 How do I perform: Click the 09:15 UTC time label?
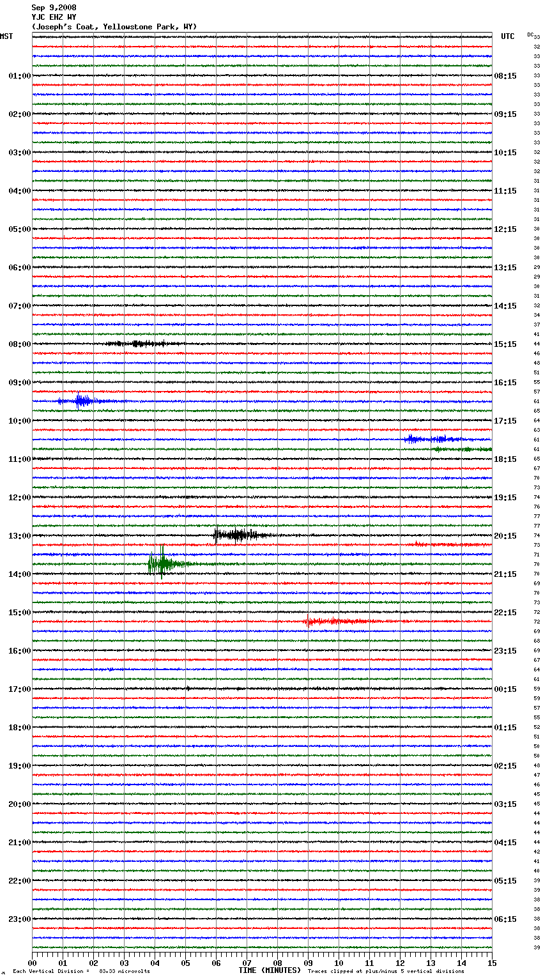tap(505, 114)
